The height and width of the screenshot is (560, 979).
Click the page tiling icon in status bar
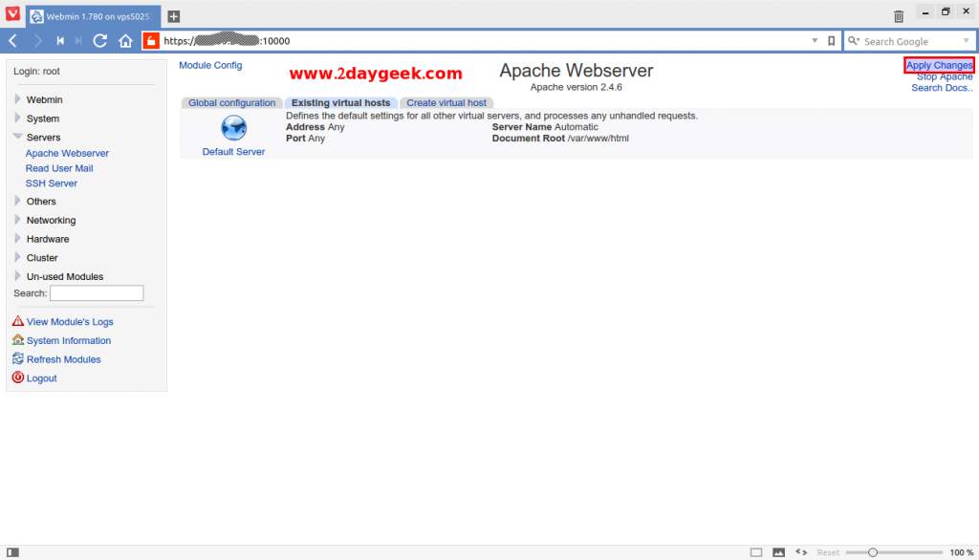[x=756, y=552]
